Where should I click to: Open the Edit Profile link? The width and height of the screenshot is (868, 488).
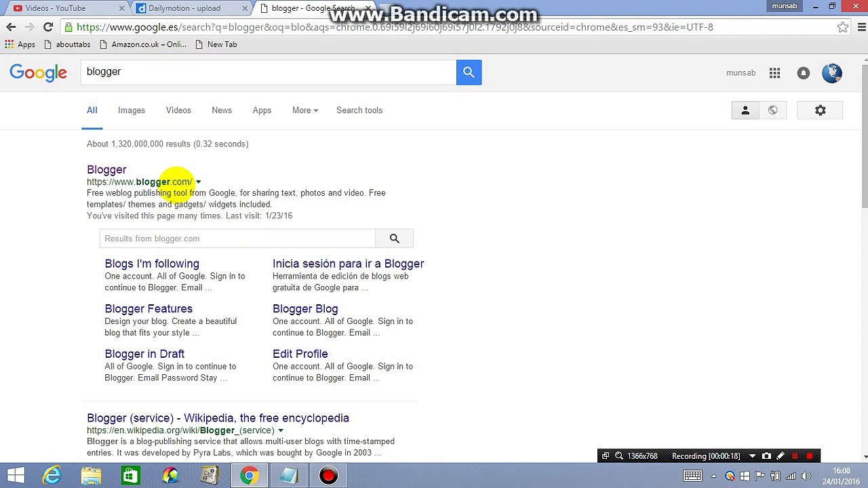pos(300,354)
